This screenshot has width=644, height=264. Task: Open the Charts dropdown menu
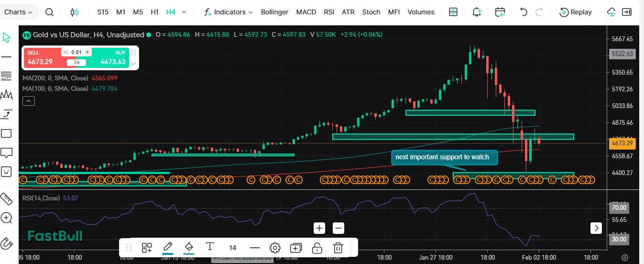(x=19, y=12)
